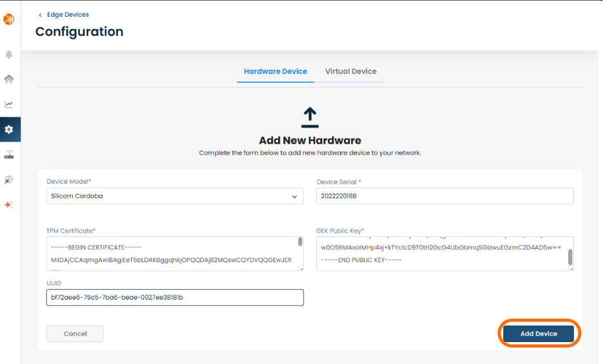Open the sparkle AI assistant icon
This screenshot has height=364, width=603.
point(9,205)
